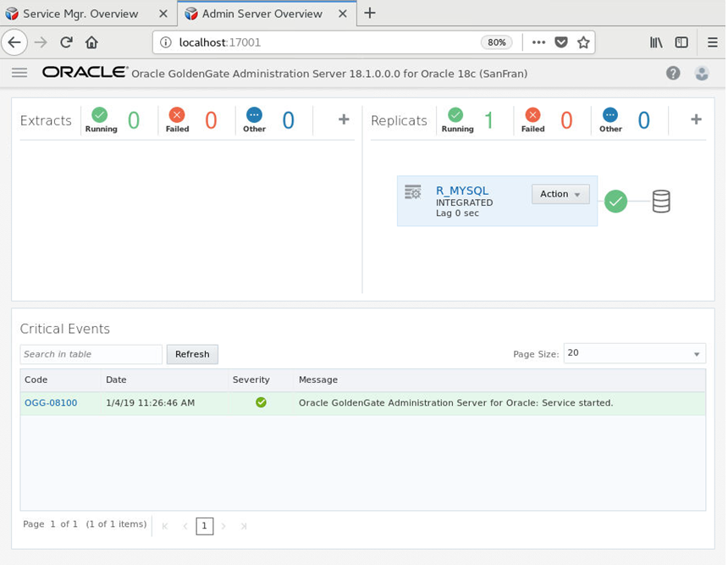Save page to Pocket
The width and height of the screenshot is (728, 565).
point(561,42)
